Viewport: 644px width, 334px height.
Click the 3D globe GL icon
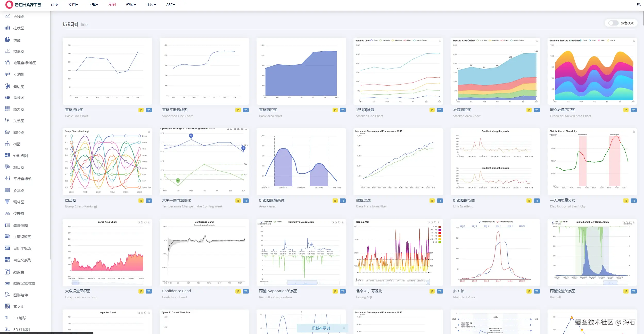7,318
